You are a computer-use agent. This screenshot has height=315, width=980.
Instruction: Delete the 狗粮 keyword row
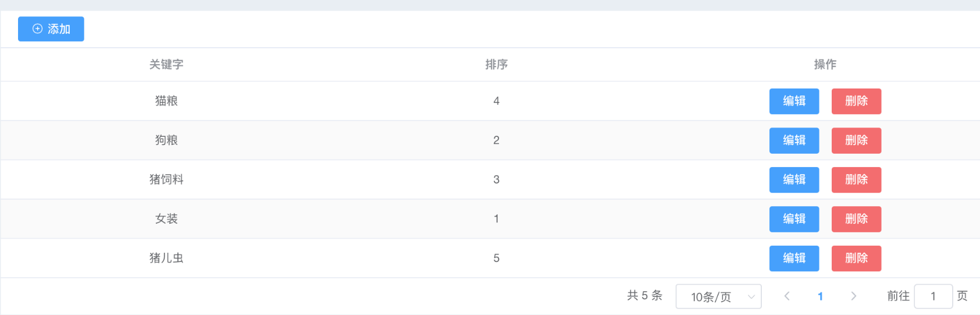point(856,140)
